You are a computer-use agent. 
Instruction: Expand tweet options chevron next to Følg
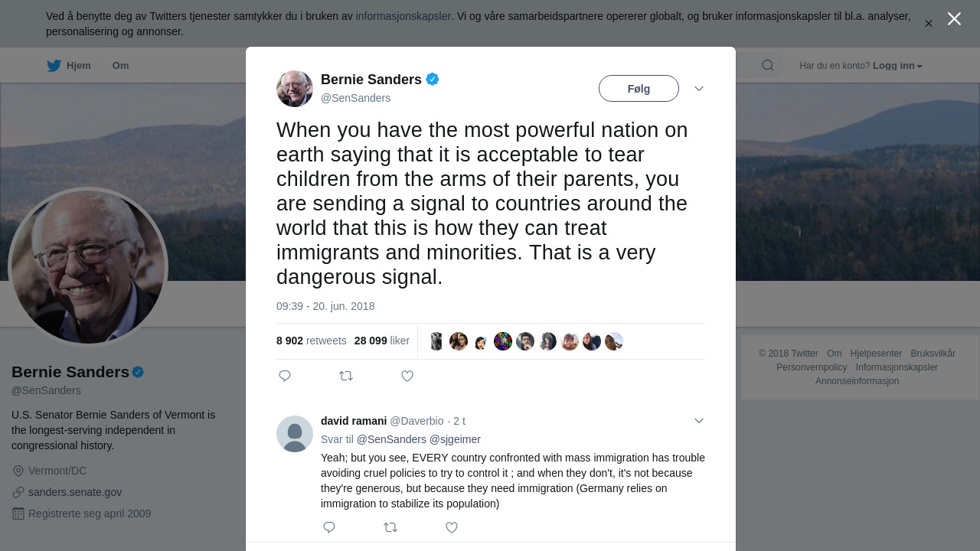[x=699, y=89]
